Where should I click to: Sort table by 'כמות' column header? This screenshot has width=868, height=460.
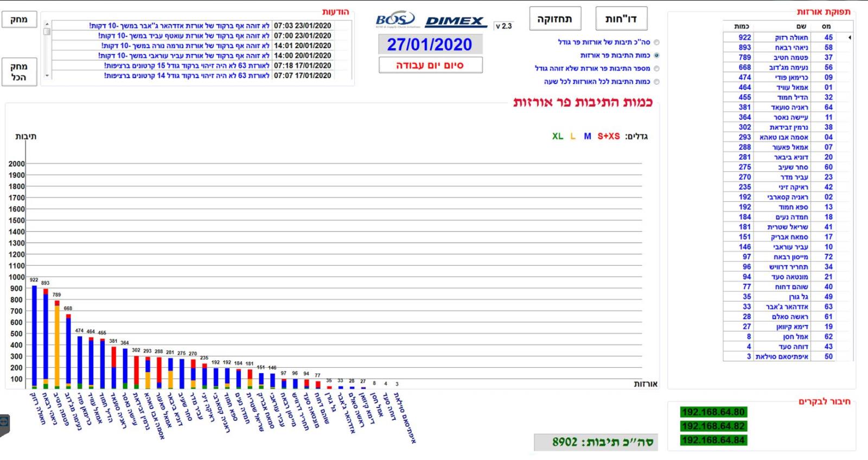click(x=742, y=26)
